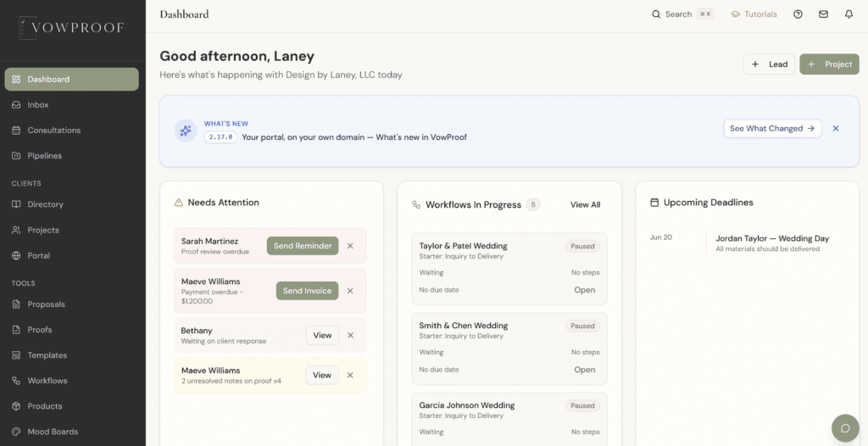Click the Templates icon in sidebar
This screenshot has width=868, height=446.
point(16,355)
